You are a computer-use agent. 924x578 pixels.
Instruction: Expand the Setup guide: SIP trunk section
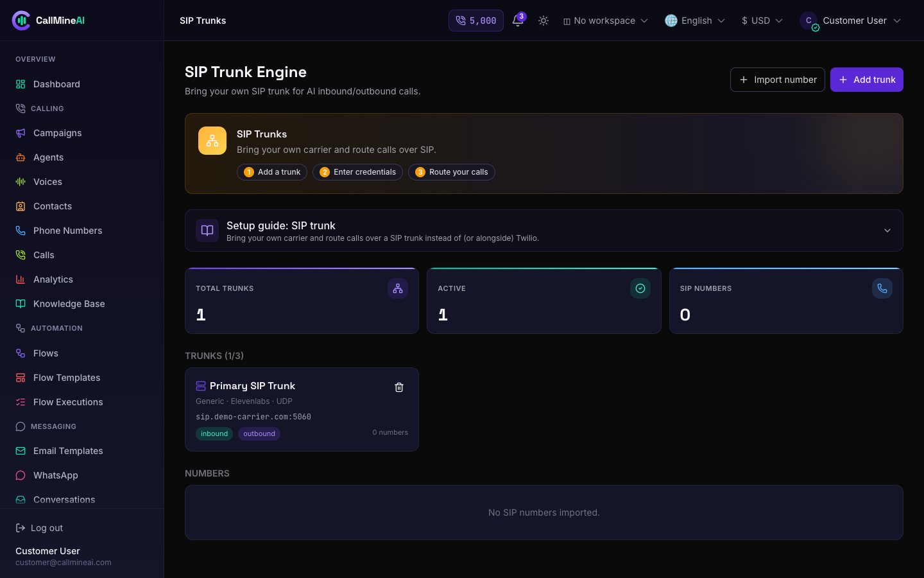point(544,231)
